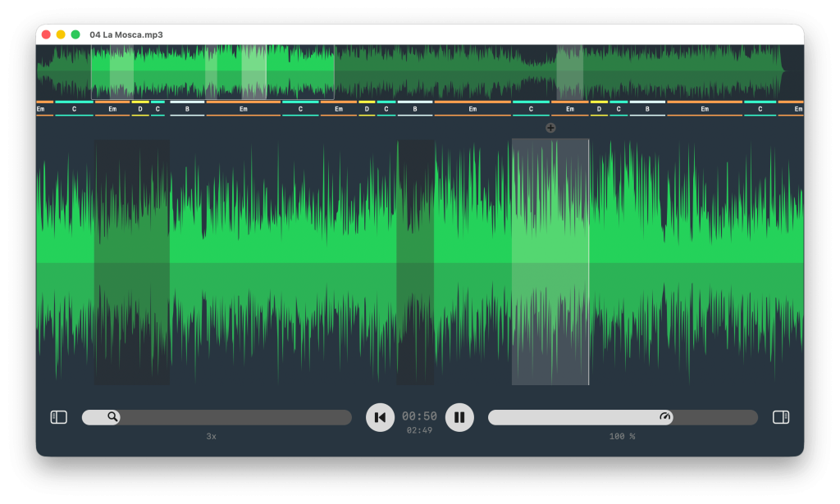Skip back to the beginning of the track

coord(380,416)
